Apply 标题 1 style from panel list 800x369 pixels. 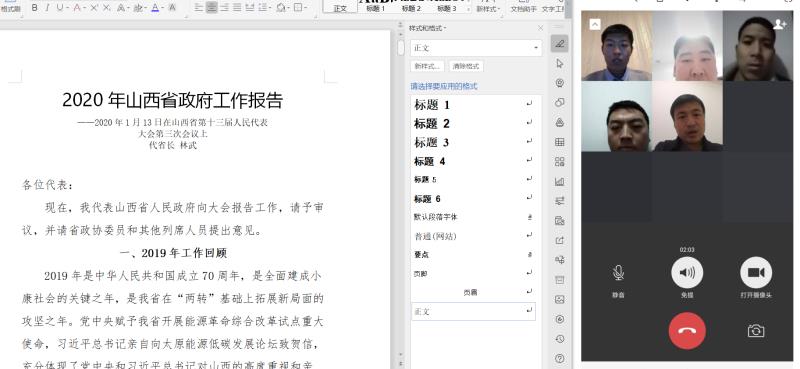coord(473,105)
